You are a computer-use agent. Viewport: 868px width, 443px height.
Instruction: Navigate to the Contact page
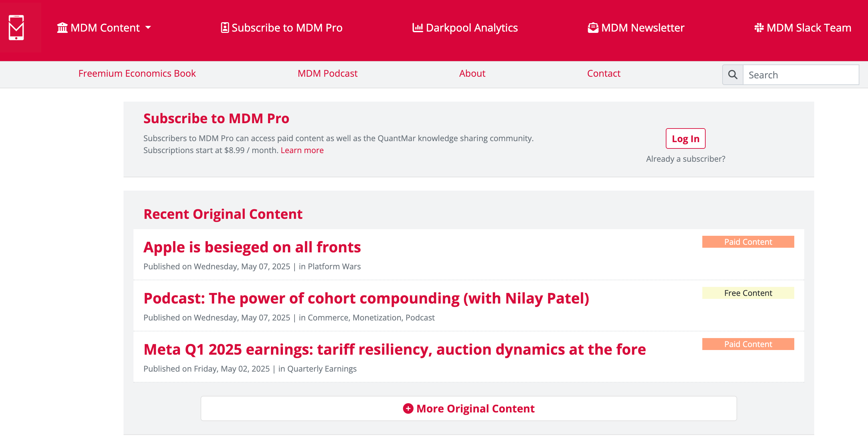click(603, 73)
